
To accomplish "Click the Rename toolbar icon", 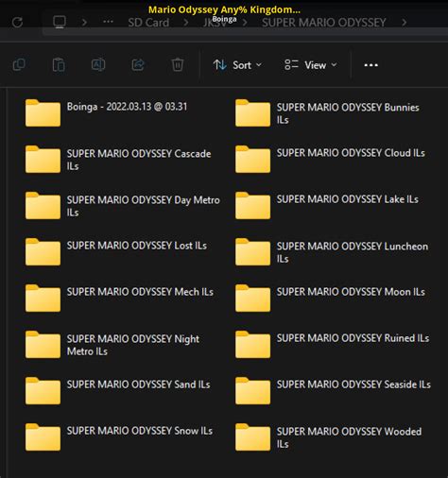I will coord(98,65).
